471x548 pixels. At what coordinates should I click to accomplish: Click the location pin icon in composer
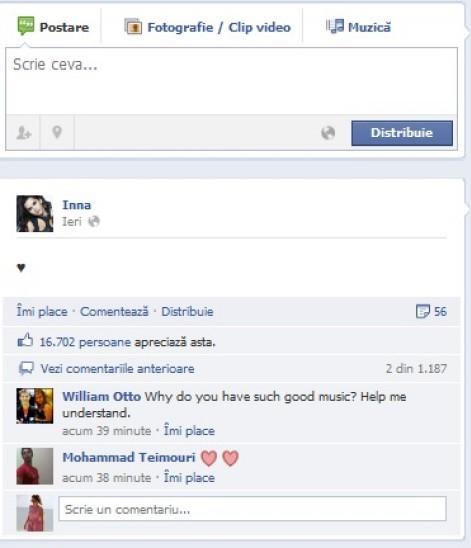click(57, 132)
